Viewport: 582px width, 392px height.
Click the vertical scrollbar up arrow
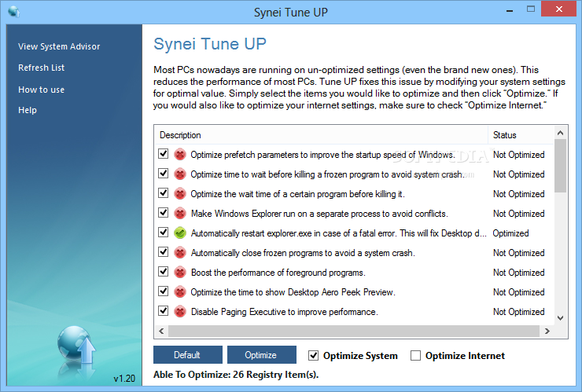(x=561, y=133)
